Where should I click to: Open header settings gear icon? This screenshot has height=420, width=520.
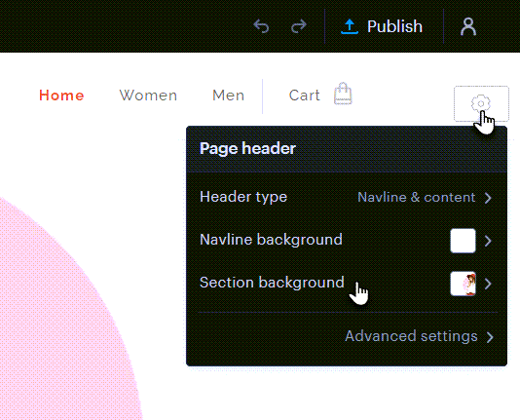click(481, 103)
